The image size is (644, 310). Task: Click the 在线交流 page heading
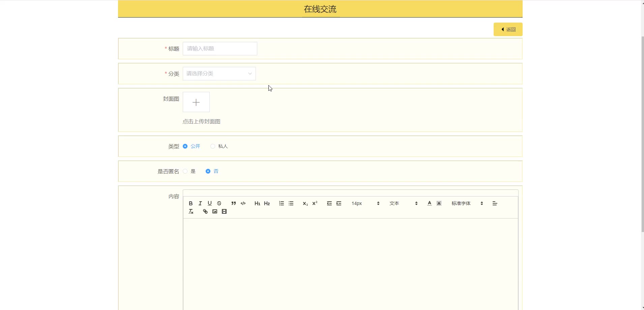[x=320, y=9]
